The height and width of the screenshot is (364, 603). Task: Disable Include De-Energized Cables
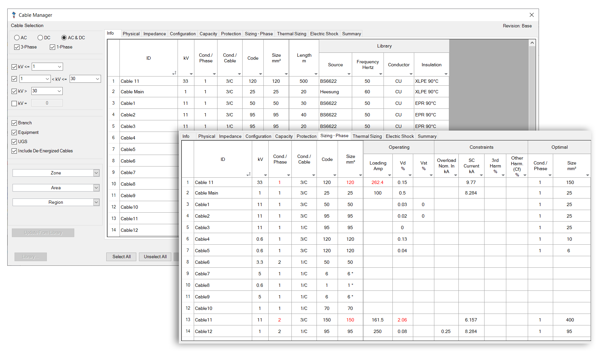pyautogui.click(x=14, y=151)
